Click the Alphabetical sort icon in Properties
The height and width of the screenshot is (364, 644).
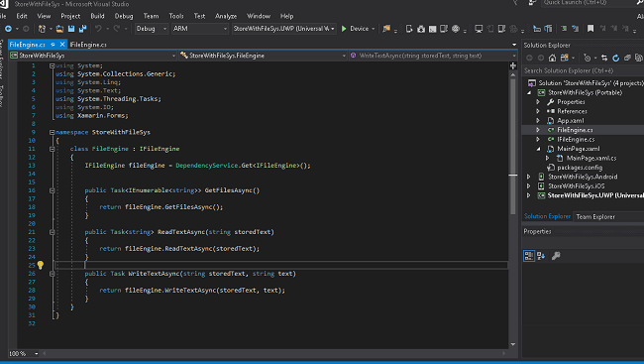(541, 256)
